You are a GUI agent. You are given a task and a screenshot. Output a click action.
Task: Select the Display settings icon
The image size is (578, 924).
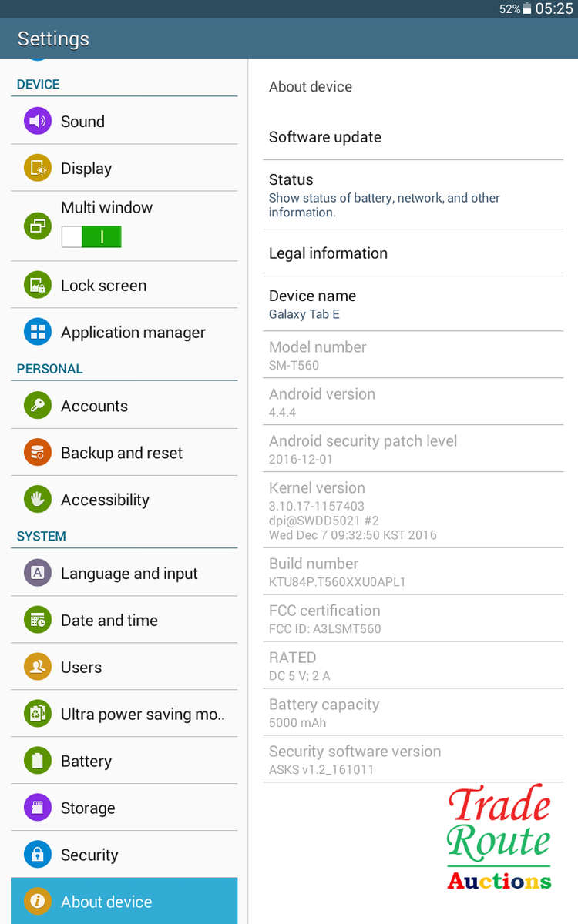click(x=37, y=167)
